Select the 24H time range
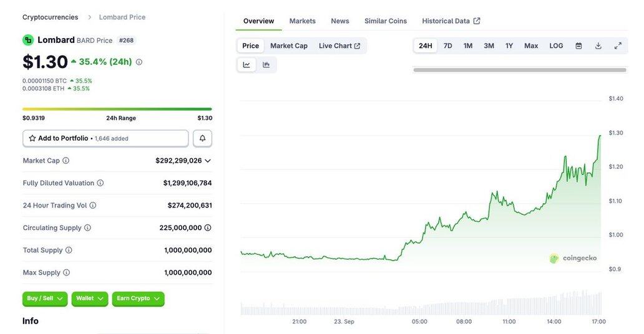Screen dimensions: 644x334 [426, 45]
